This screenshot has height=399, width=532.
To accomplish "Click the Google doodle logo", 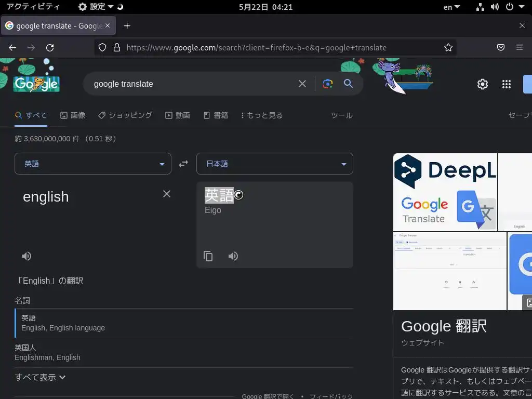I will coord(36,84).
